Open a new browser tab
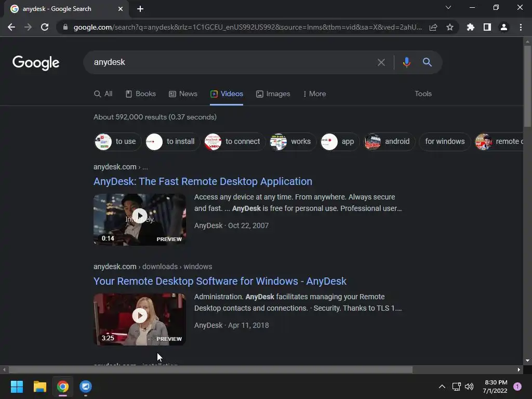This screenshot has width=532, height=399. pos(140,9)
